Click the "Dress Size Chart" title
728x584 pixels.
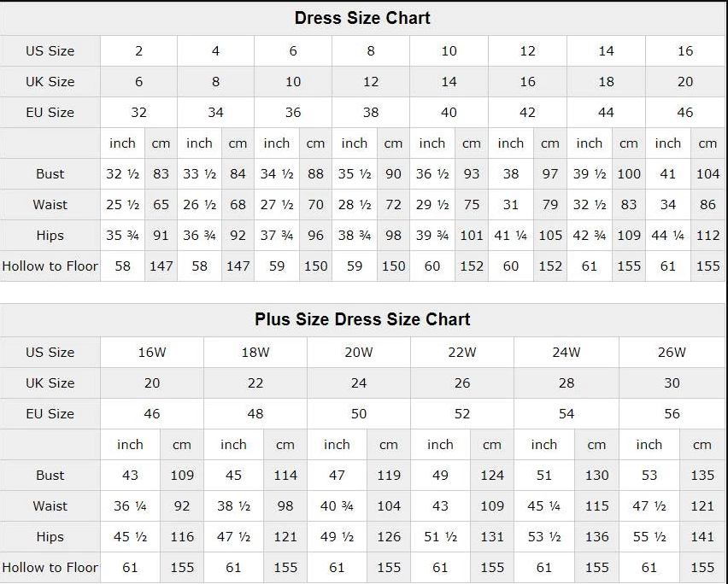pos(362,18)
